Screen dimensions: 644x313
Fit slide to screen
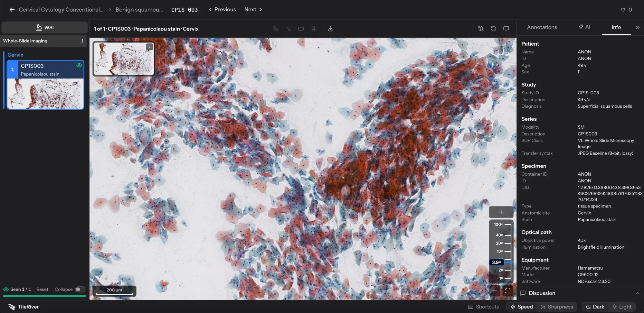(508, 291)
